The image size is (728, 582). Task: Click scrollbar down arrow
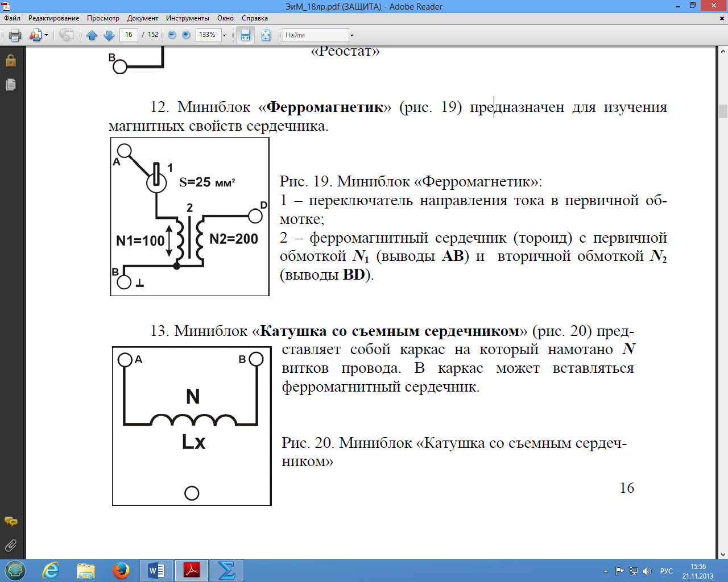coord(723,555)
